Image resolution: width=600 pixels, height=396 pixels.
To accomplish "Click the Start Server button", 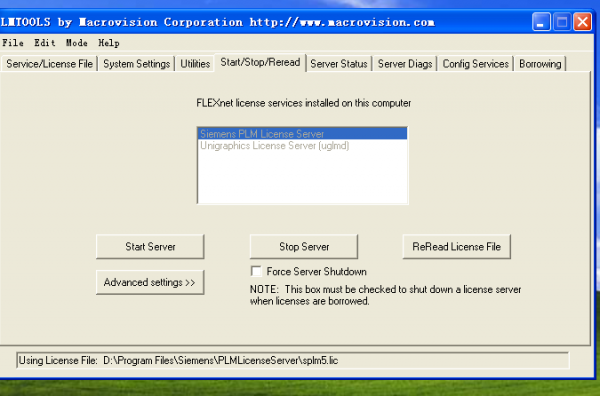I will [x=150, y=247].
